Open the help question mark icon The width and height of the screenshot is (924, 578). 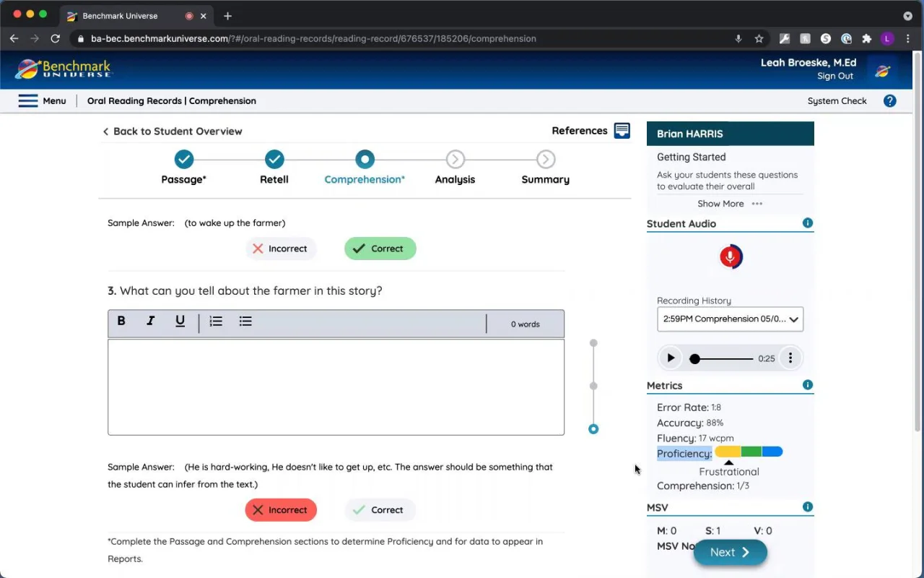pos(889,100)
